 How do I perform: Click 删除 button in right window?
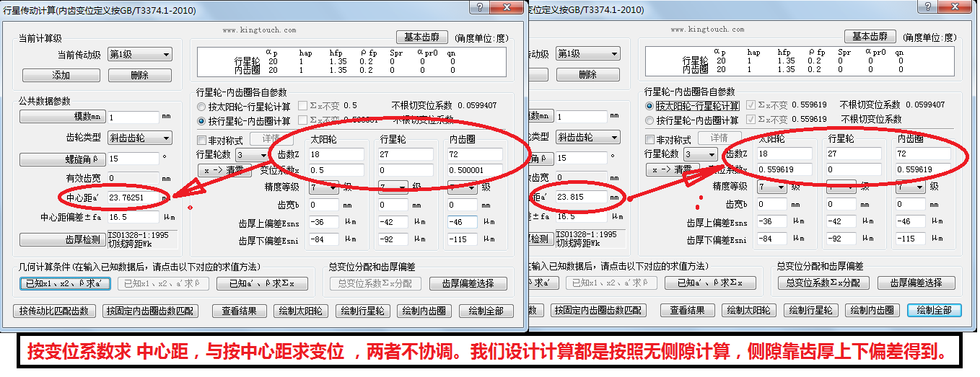pos(588,75)
